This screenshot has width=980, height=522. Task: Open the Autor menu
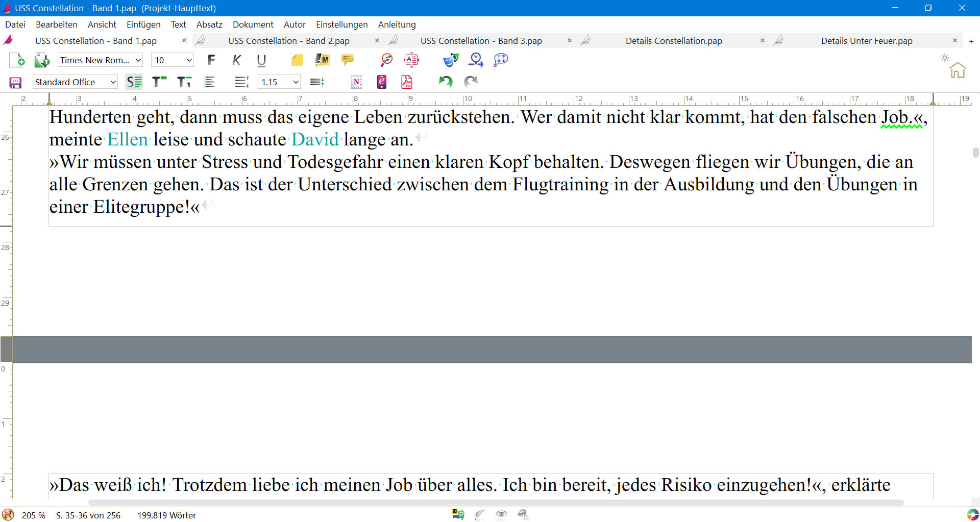tap(295, 24)
